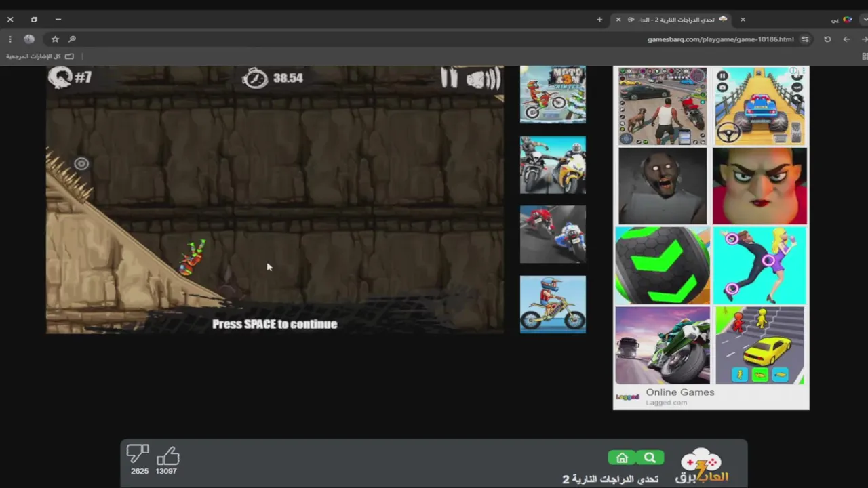Click the Al3ab Barq site logo
Screen dimensions: 868x488
click(701, 466)
